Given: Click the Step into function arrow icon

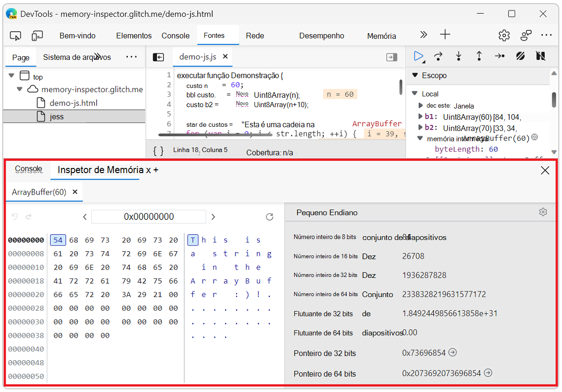Looking at the screenshot, I should (x=458, y=56).
